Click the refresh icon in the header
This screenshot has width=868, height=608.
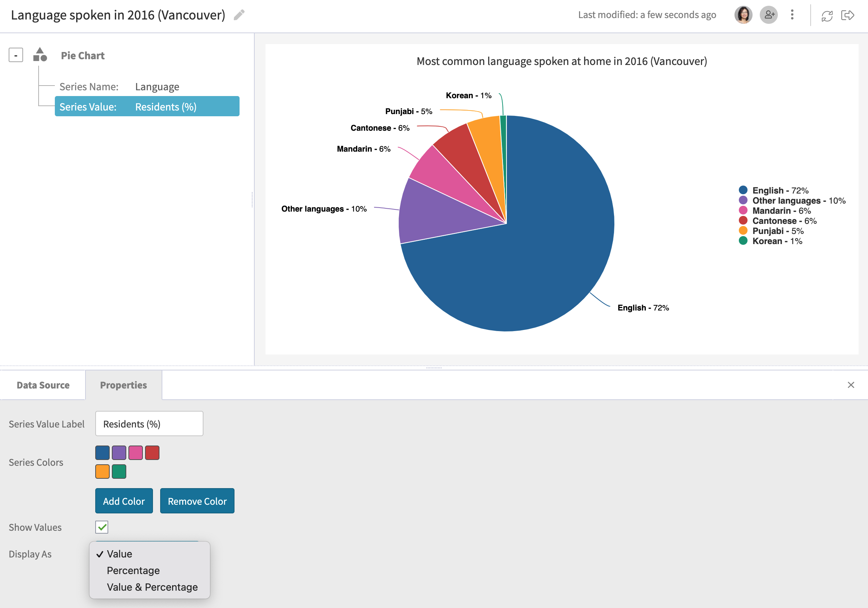[827, 16]
